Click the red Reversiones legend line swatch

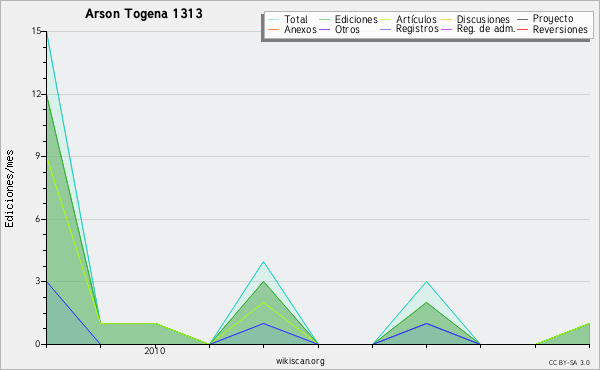pos(522,29)
